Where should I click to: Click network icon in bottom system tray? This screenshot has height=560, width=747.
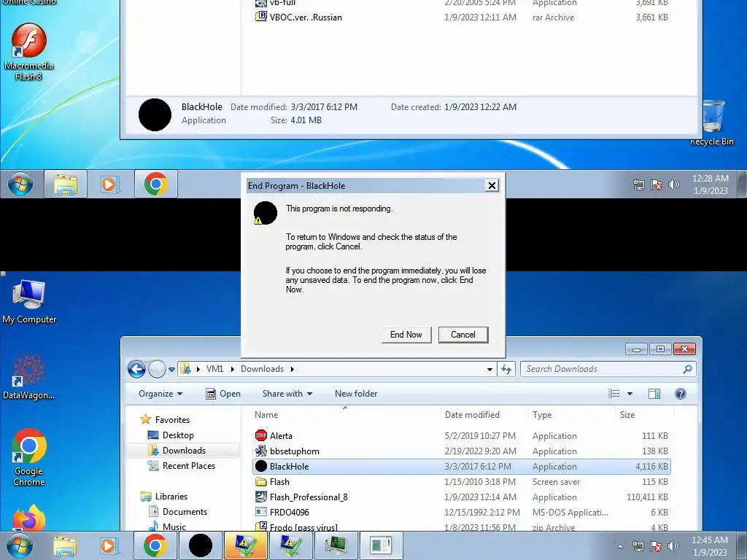(x=638, y=546)
